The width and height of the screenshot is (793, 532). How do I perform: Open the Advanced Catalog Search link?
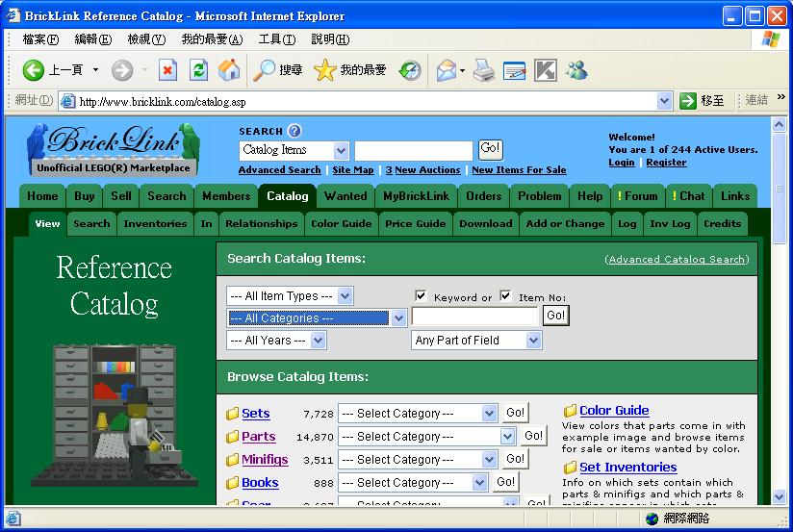pyautogui.click(x=677, y=260)
